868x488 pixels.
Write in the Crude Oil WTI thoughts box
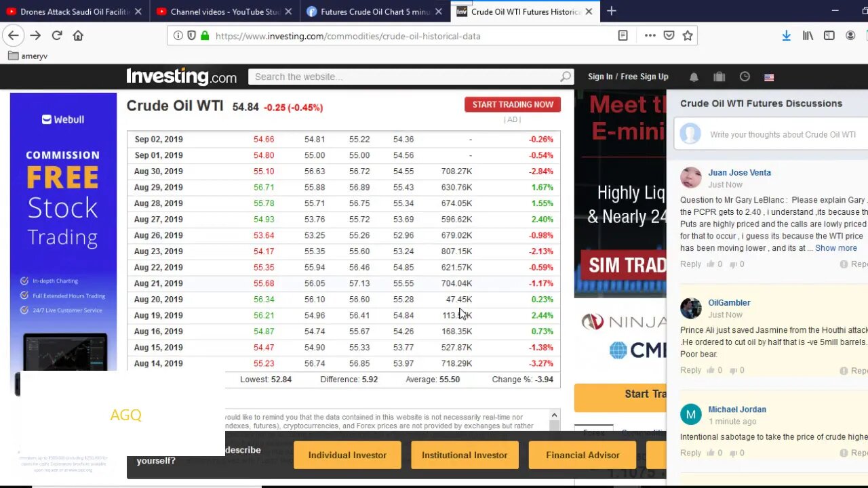click(783, 135)
